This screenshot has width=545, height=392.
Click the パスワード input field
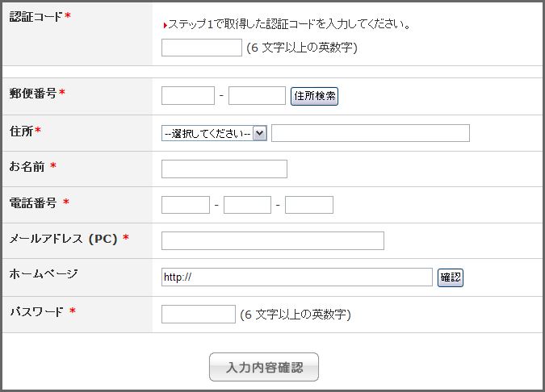point(198,314)
